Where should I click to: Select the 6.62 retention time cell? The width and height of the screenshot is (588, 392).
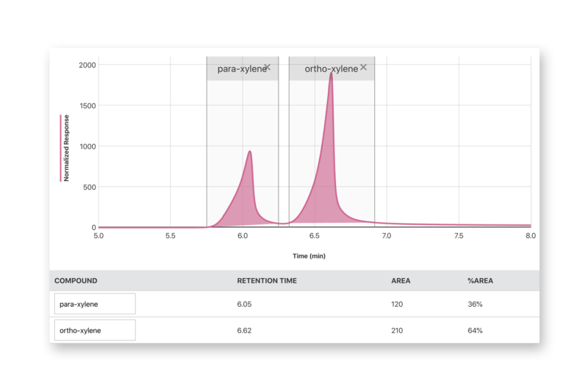(x=245, y=330)
